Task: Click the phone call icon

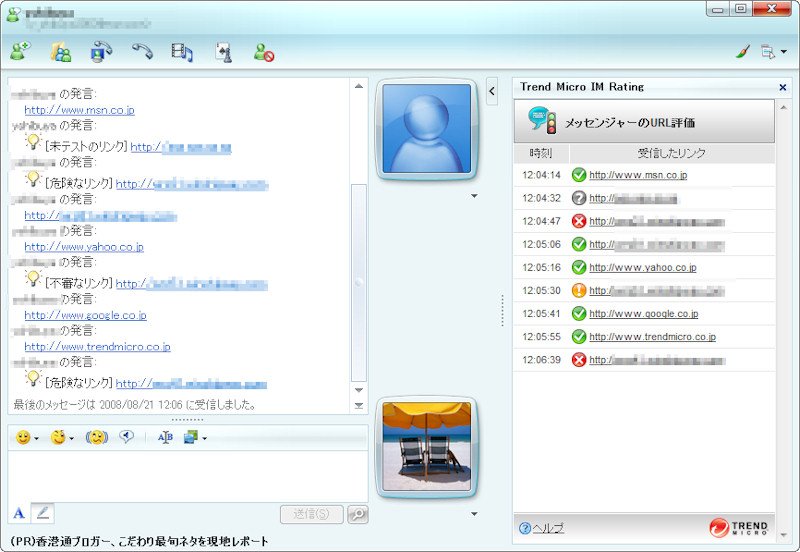Action: (142, 51)
